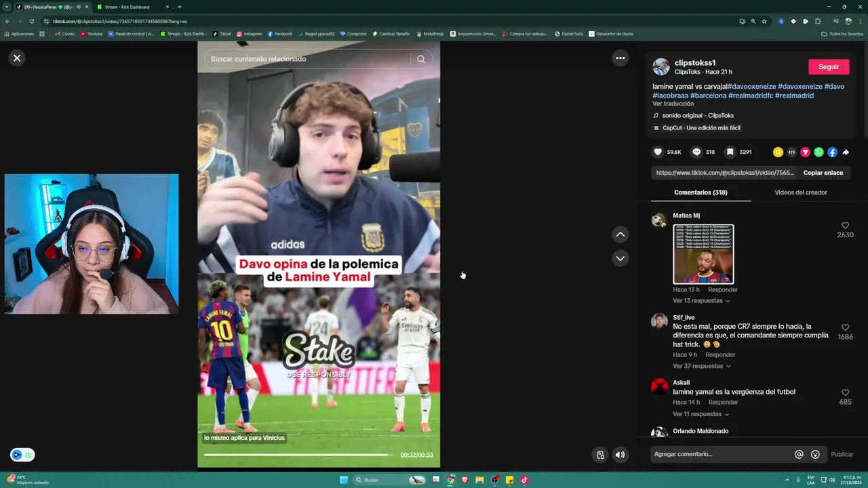Toggle video sound with the speaker button
The image size is (868, 488).
[620, 455]
